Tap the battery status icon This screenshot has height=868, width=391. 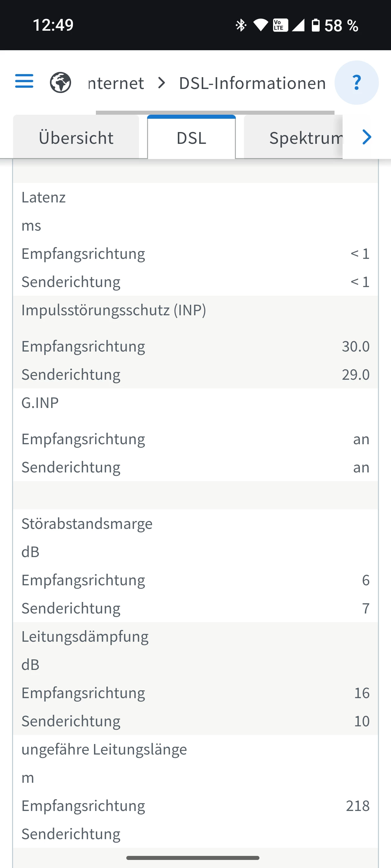pyautogui.click(x=315, y=25)
